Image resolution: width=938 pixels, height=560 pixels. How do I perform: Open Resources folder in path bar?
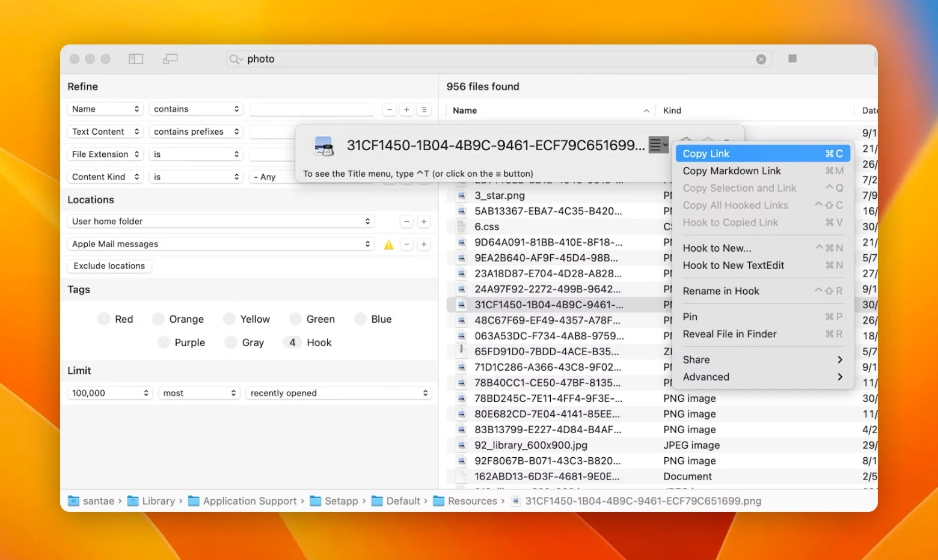[x=465, y=501]
